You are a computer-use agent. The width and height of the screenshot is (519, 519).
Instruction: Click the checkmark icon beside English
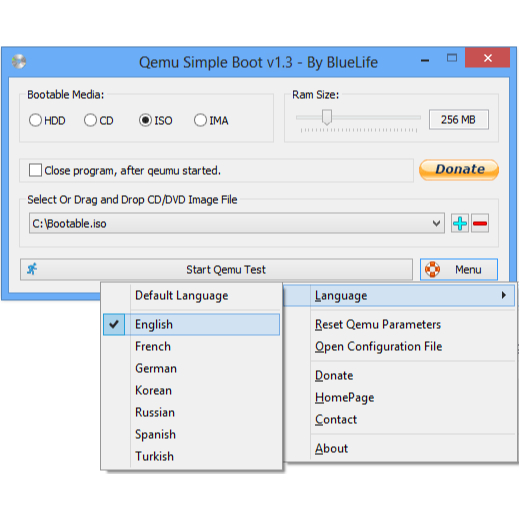(114, 324)
